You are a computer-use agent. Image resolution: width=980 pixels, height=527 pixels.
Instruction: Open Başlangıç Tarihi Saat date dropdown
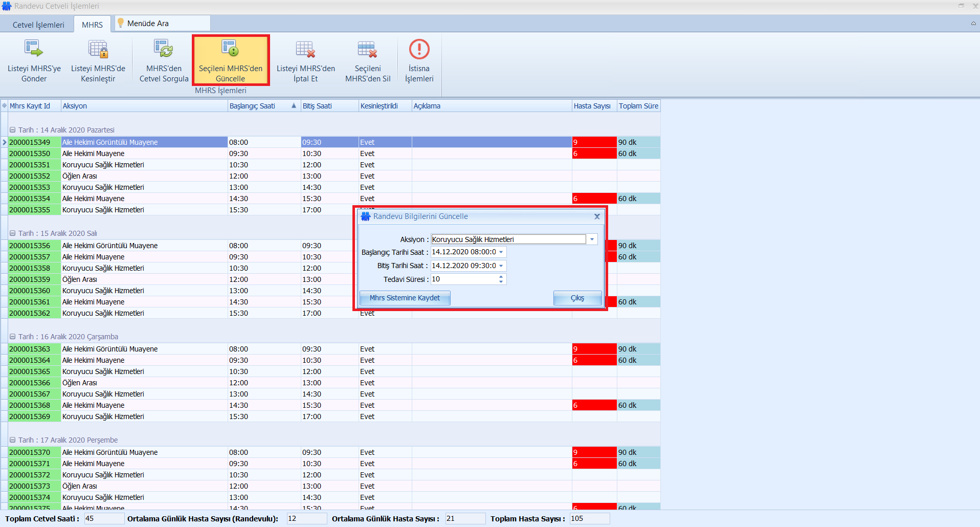pyautogui.click(x=501, y=252)
